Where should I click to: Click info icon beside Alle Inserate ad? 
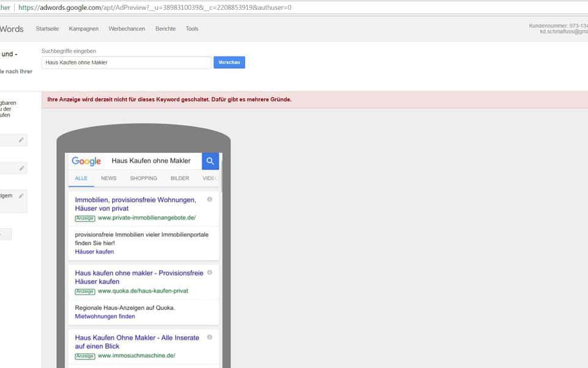209,337
